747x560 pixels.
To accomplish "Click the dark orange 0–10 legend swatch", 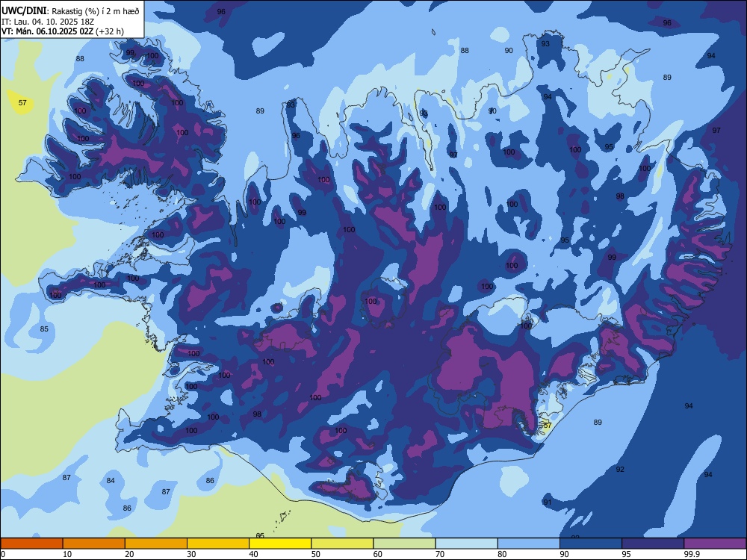I will 31,544.
